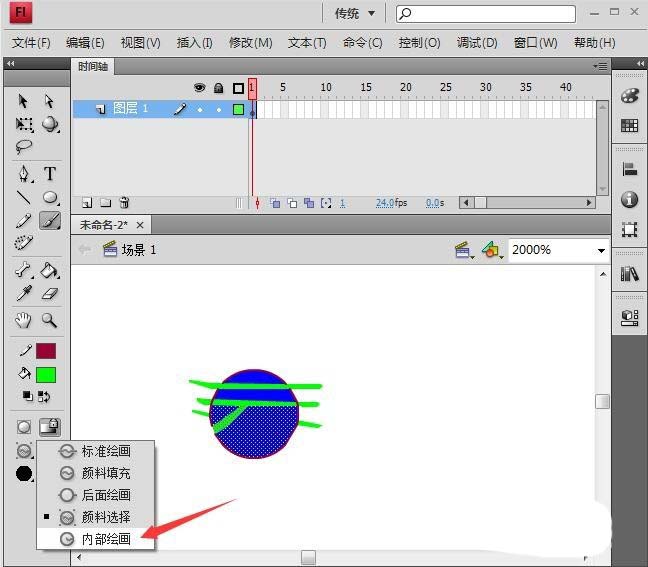Choose 颜料选择 brush mode
The height and width of the screenshot is (567, 648).
pos(95,517)
